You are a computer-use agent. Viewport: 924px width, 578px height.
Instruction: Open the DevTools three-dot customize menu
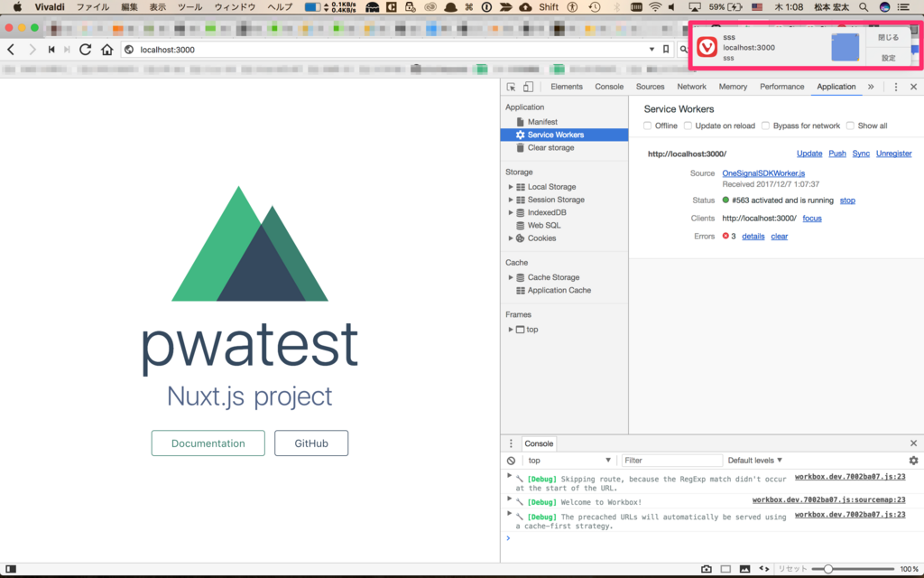coord(896,87)
